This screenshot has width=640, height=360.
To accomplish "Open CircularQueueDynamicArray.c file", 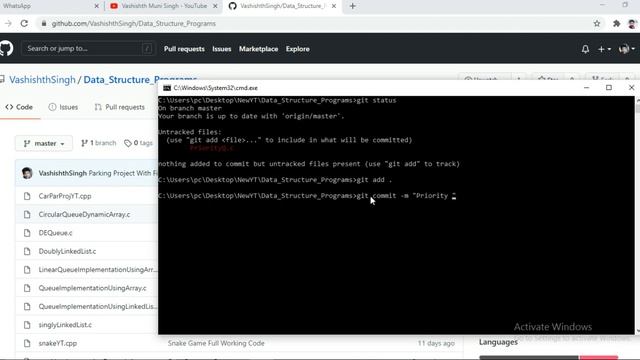I will 84,214.
